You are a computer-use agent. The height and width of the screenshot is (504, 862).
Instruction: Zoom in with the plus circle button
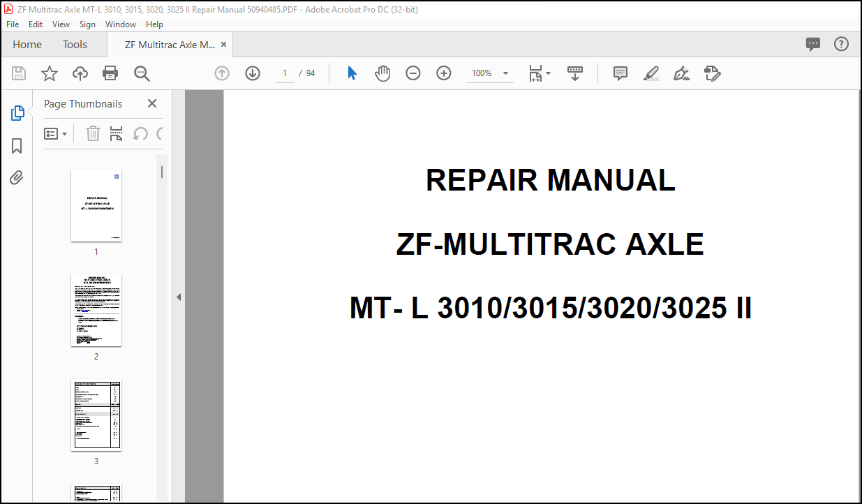[444, 73]
